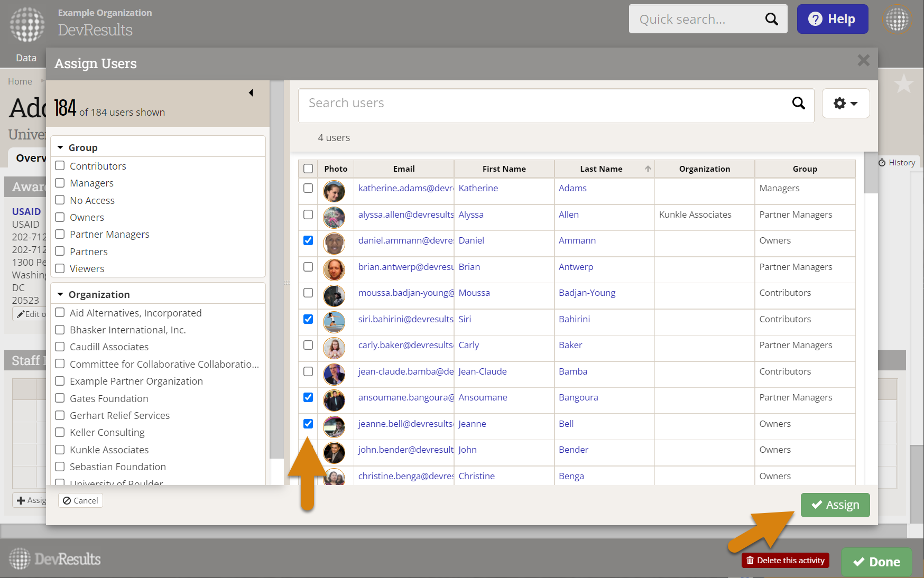Image resolution: width=924 pixels, height=578 pixels.
Task: Go to the Home breadcrumb
Action: click(x=20, y=81)
